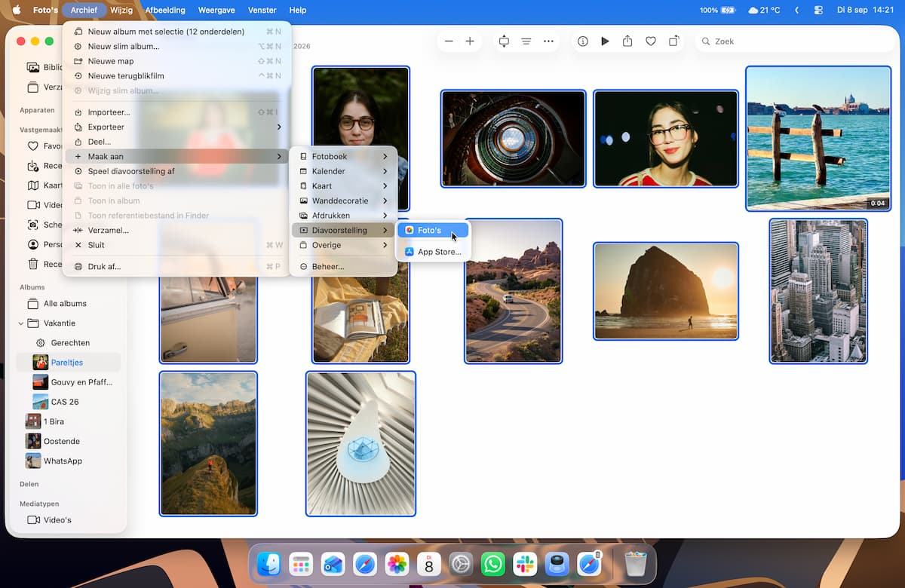Start slideshow using the toolbar play icon

click(605, 41)
